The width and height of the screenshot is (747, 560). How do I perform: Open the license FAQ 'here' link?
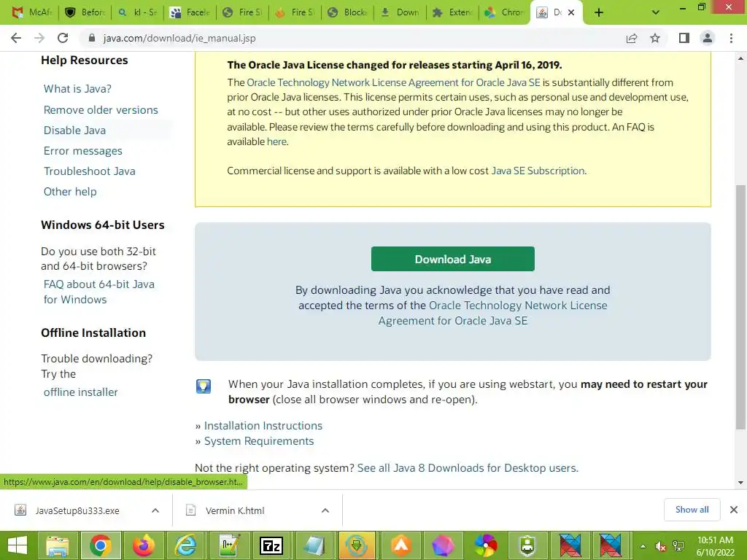(276, 141)
